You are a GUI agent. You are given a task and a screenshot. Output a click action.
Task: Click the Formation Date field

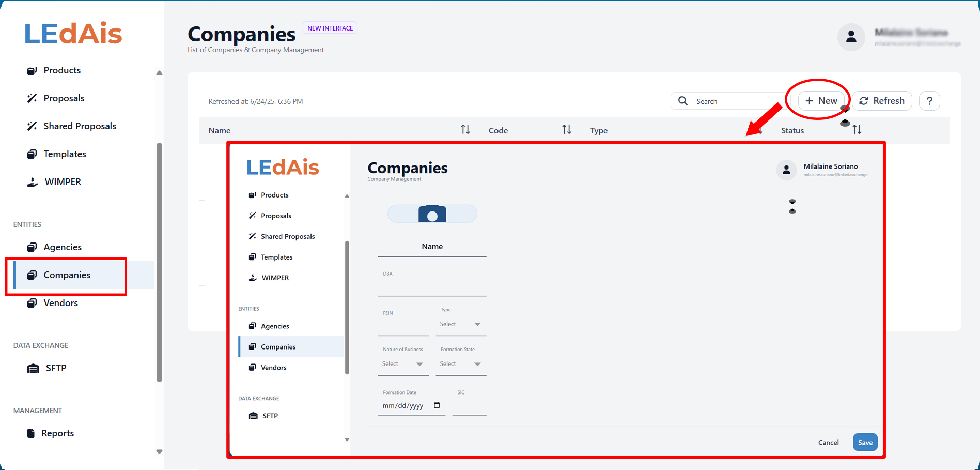(411, 406)
